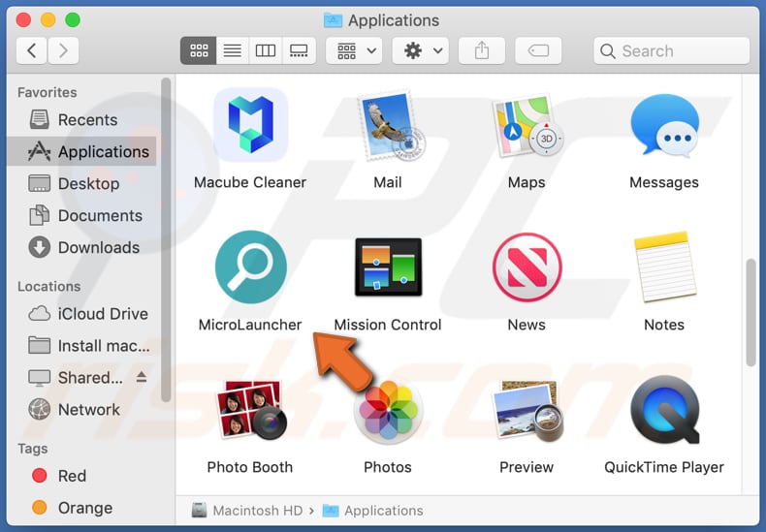Go forward with the forward arrow
This screenshot has width=766, height=532.
63,50
